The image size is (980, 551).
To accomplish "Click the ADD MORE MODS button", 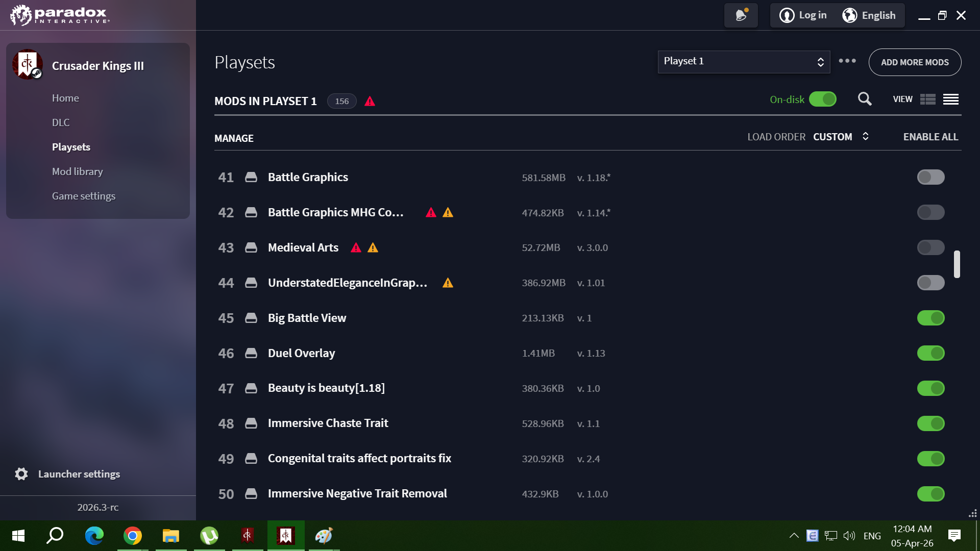I will click(x=915, y=62).
